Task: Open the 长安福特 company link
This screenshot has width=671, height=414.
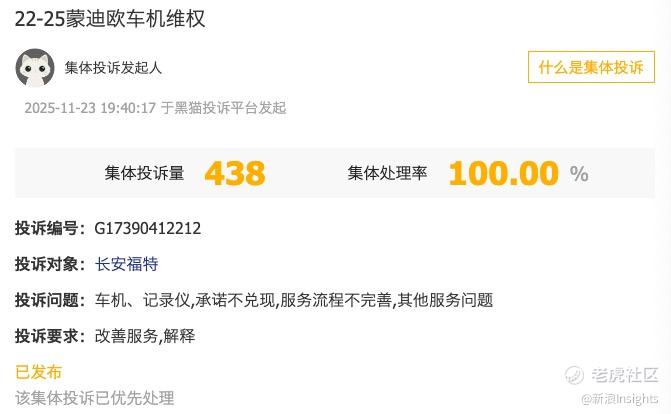Action: coord(127,264)
